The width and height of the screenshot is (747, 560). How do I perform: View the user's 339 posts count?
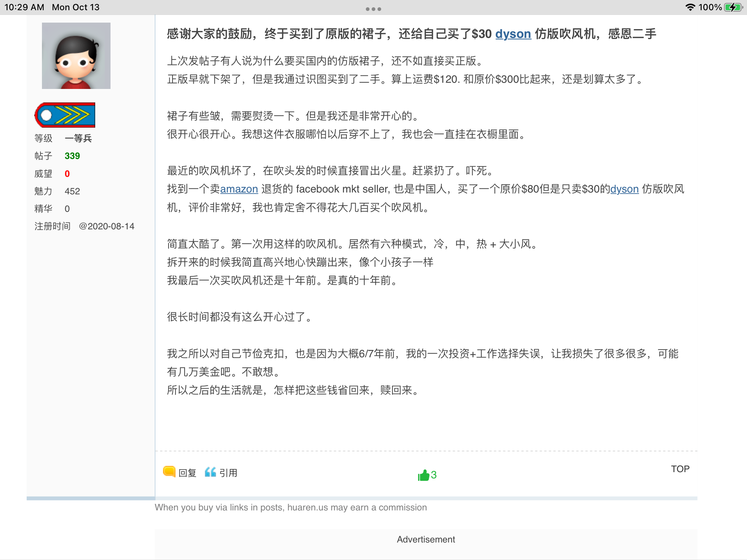[x=72, y=156]
